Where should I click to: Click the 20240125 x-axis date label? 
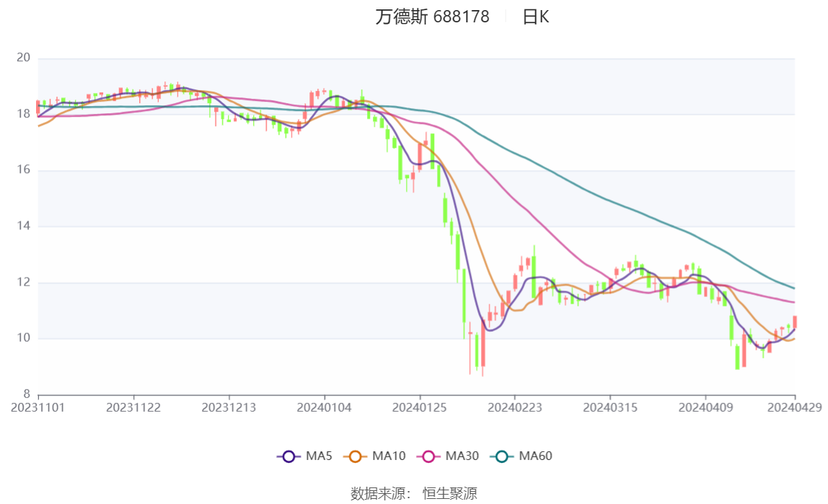tap(419, 408)
